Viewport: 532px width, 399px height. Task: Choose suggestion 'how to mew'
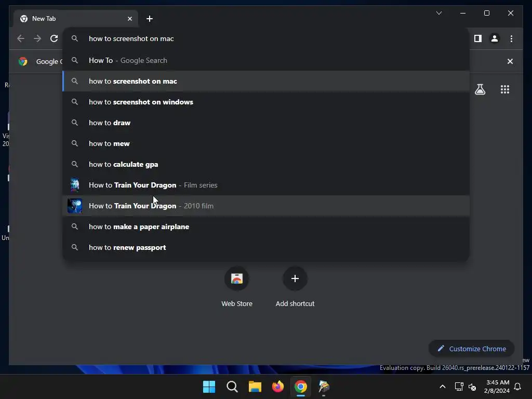(267, 143)
